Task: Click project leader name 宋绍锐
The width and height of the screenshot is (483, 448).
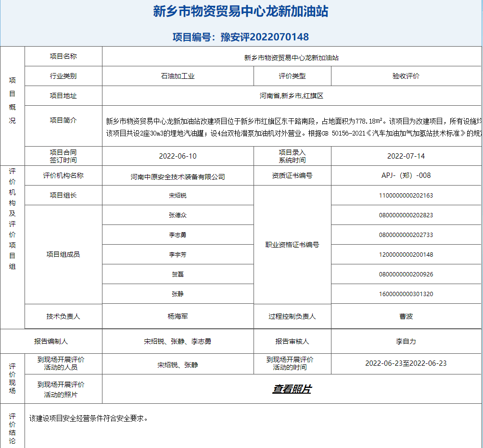Action: 178,195
